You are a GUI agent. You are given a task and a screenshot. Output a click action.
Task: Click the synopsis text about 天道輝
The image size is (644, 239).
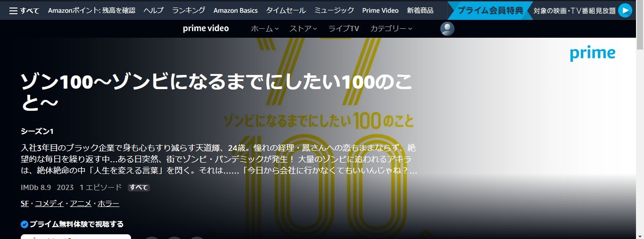219,159
